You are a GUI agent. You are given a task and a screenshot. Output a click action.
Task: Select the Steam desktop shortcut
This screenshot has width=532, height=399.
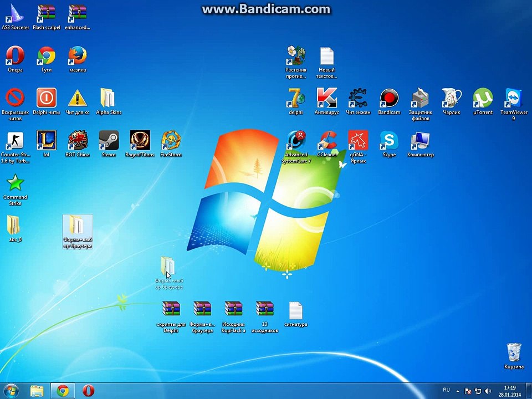(x=109, y=144)
